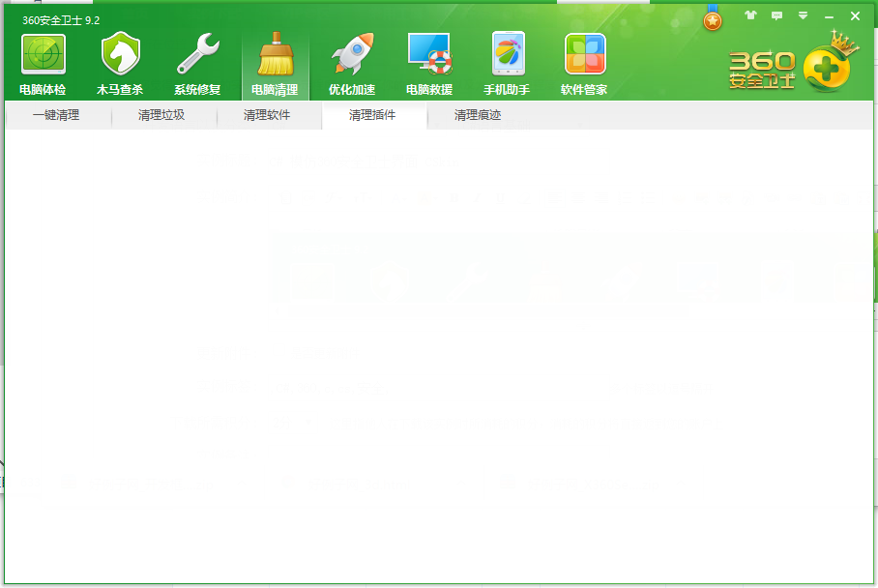Image resolution: width=878 pixels, height=588 pixels.
Task: Switch to the 一键清理 tab
Action: click(x=56, y=115)
